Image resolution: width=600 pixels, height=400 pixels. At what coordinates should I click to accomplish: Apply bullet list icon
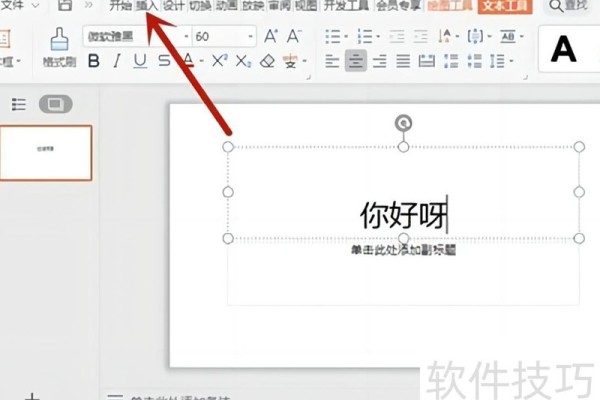click(333, 37)
